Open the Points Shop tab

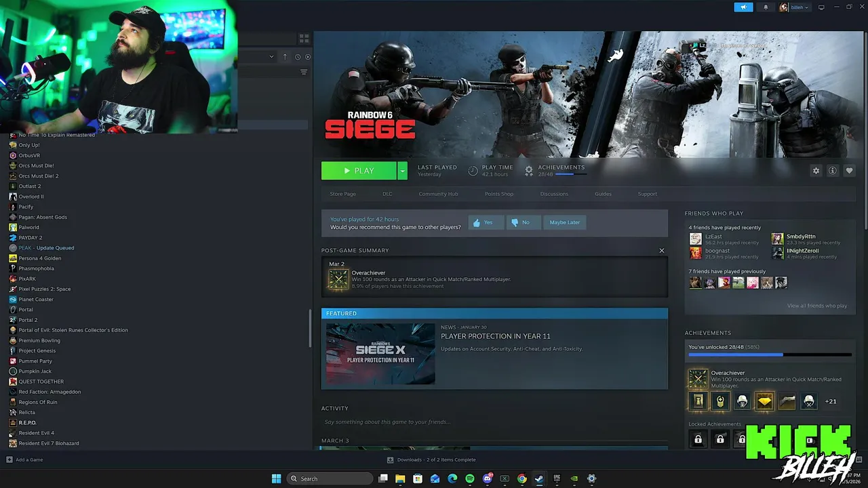[x=499, y=194]
